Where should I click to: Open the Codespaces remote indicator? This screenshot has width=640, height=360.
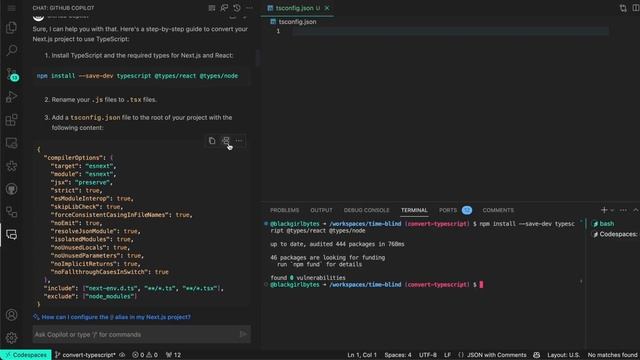coord(26,355)
